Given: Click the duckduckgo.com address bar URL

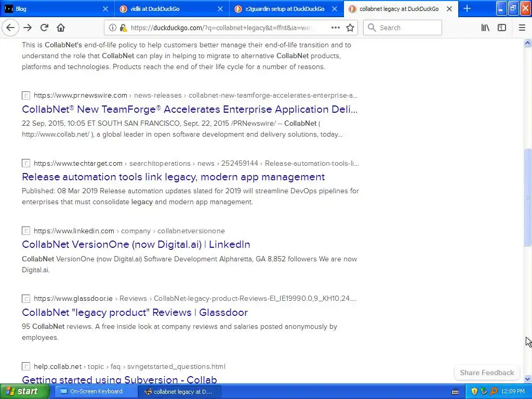Looking at the screenshot, I should click(x=220, y=28).
